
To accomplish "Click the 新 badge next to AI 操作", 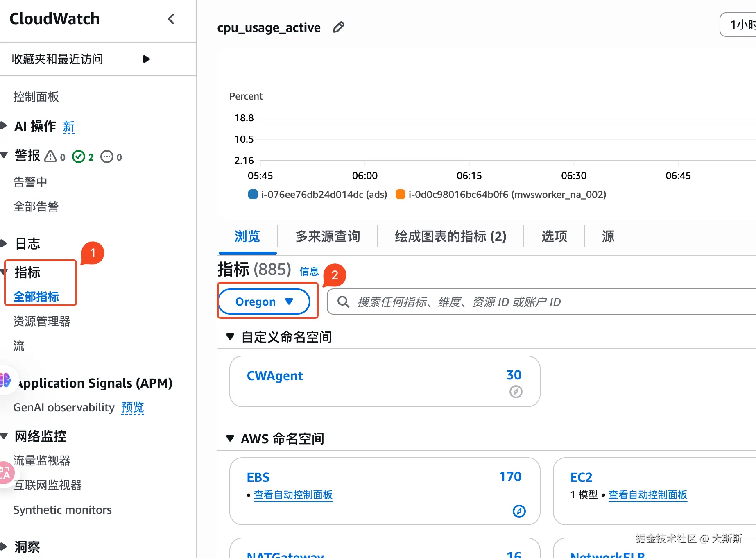I will click(69, 126).
